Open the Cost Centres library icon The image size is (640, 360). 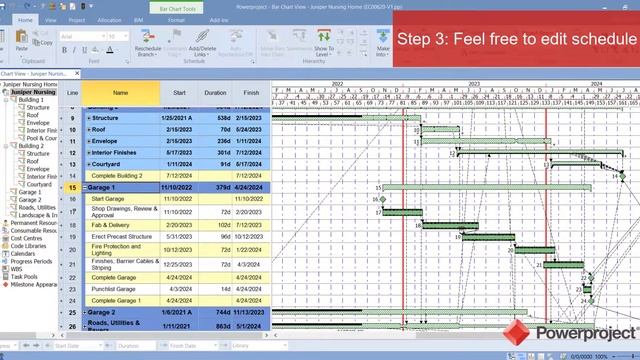tap(6, 238)
